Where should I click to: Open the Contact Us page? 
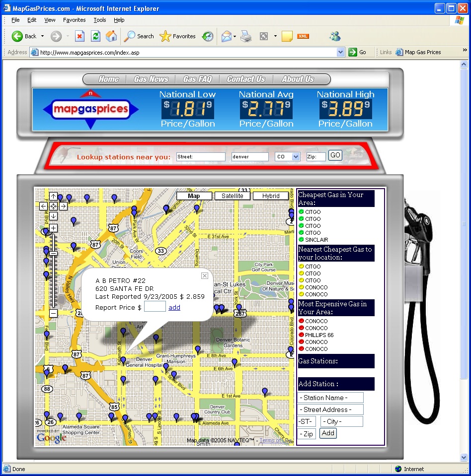click(x=246, y=79)
